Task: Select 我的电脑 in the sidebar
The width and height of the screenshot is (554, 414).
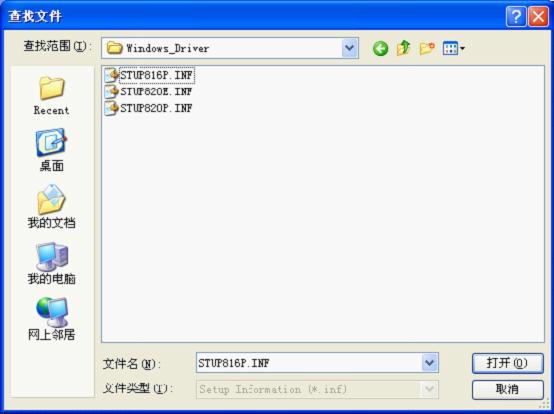Action: coord(52,263)
